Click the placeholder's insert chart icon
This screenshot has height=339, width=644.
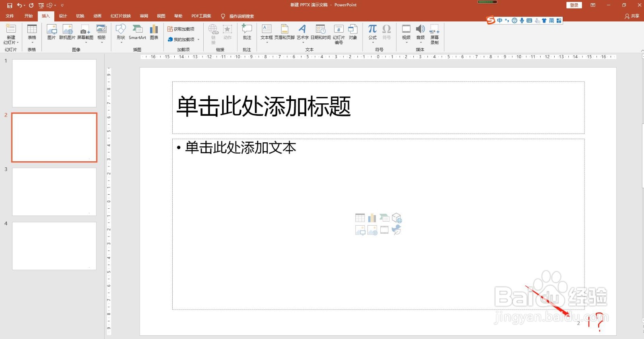372,218
